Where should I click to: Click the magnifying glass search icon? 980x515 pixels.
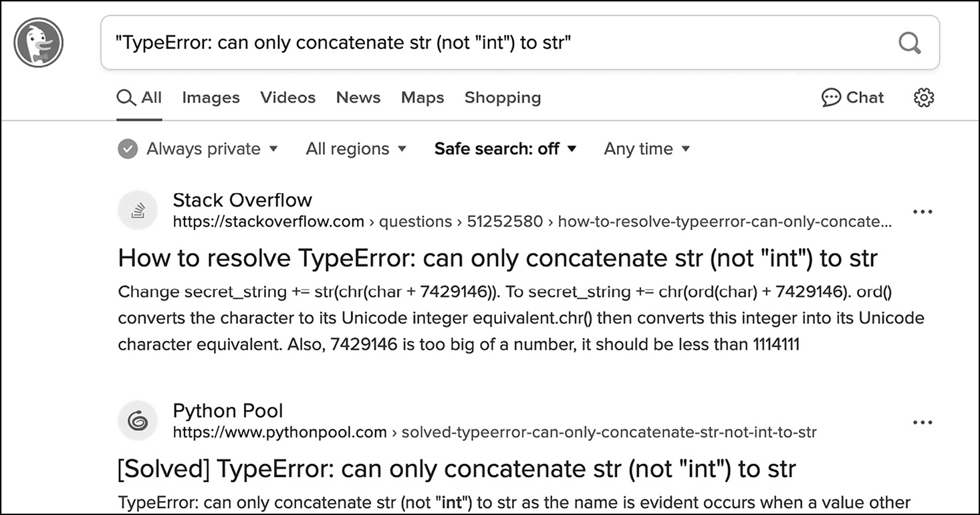pyautogui.click(x=909, y=43)
